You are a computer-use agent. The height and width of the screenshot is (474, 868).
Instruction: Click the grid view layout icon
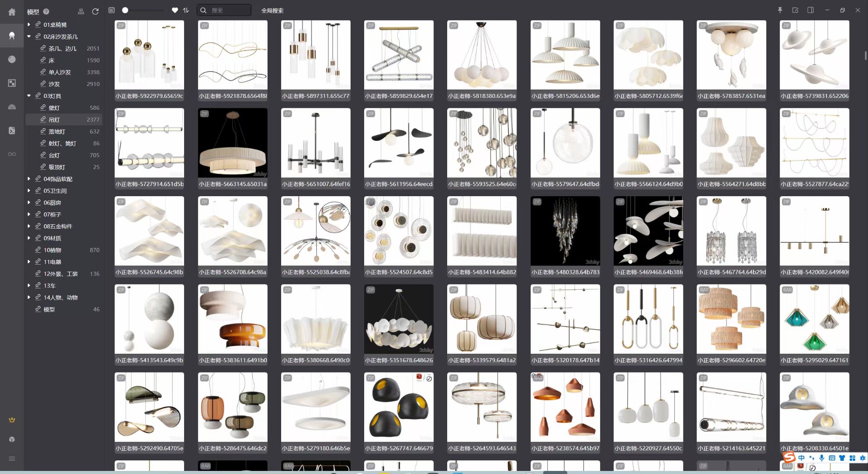point(112,10)
